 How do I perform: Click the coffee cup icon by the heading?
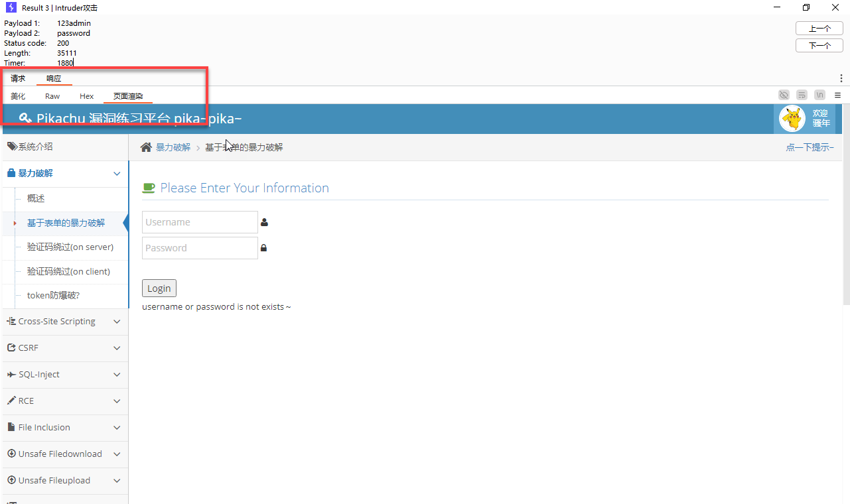(x=149, y=188)
